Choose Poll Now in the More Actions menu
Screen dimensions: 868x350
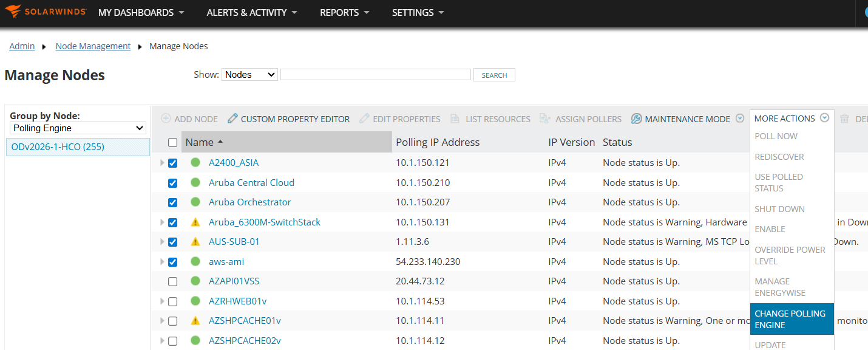click(776, 136)
